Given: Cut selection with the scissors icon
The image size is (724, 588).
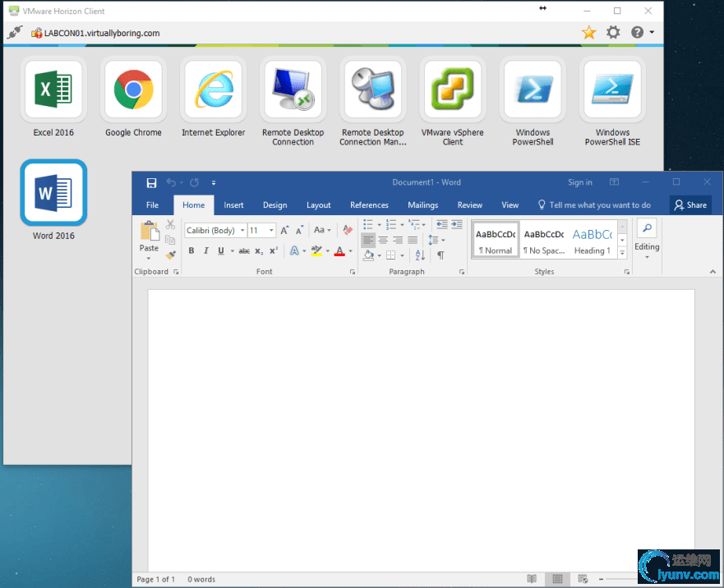Looking at the screenshot, I should [x=170, y=225].
